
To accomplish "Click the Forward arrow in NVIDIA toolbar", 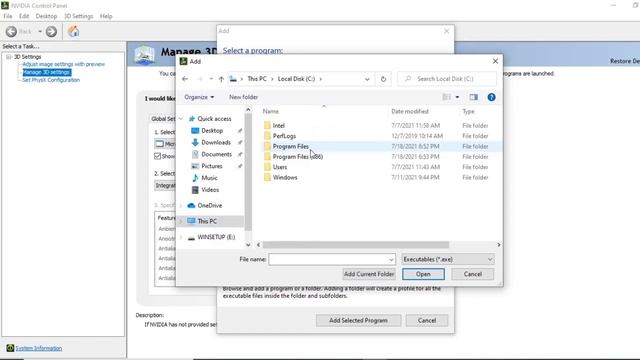I will click(51, 31).
